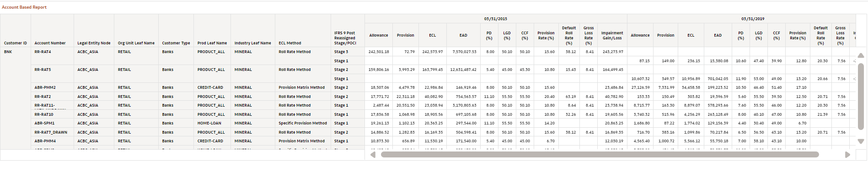Image resolution: width=868 pixels, height=173 pixels.
Task: Click 2019 EAD value 701,042.05
Action: [x=718, y=79]
